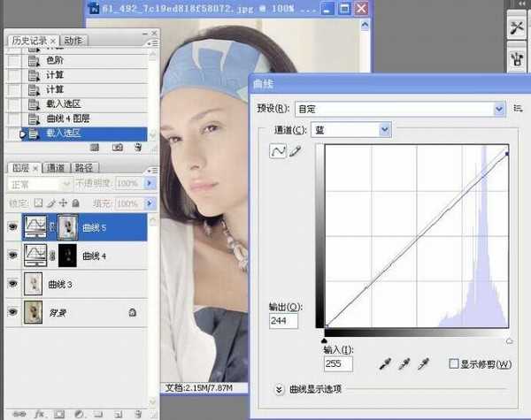The height and width of the screenshot is (420, 531).
Task: Enable the 显示修剪 checkbox
Action: click(453, 363)
